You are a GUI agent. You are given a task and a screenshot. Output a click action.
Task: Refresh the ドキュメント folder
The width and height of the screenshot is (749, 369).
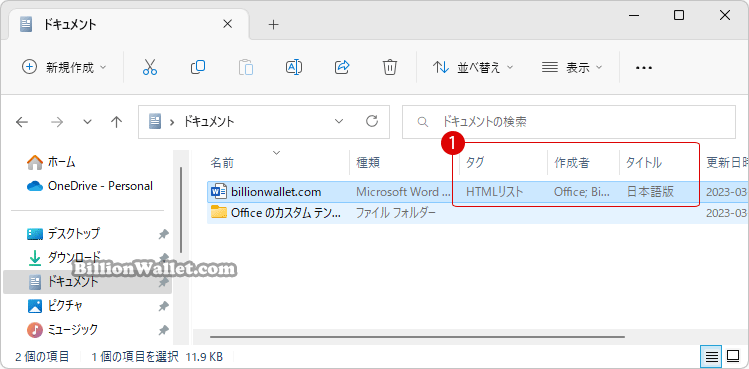[x=372, y=121]
